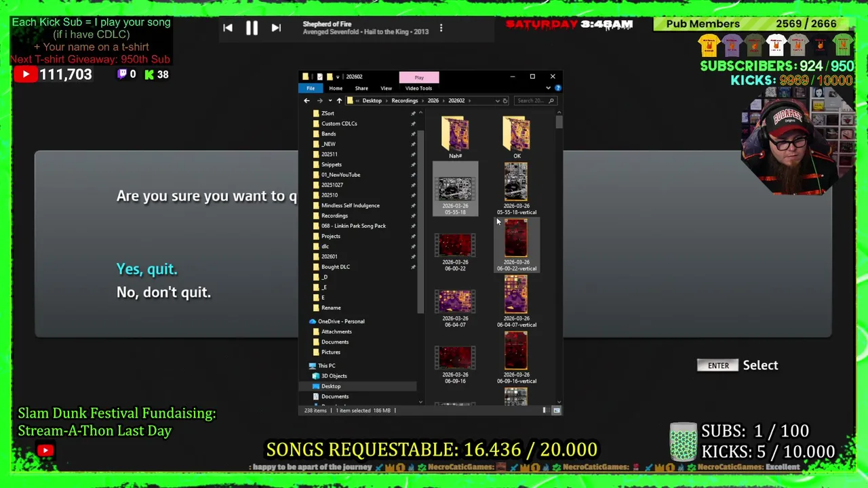868x488 pixels.
Task: Open 3D Objects under This PC
Action: [x=334, y=375]
